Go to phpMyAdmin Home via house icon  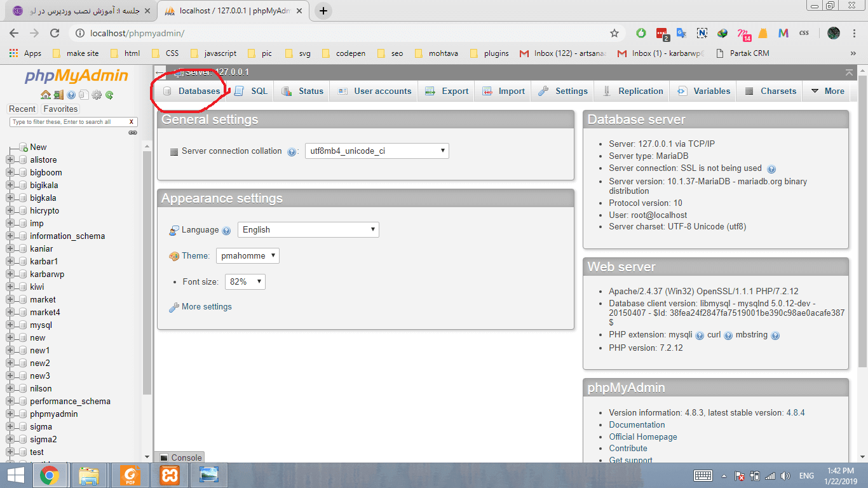coord(45,95)
